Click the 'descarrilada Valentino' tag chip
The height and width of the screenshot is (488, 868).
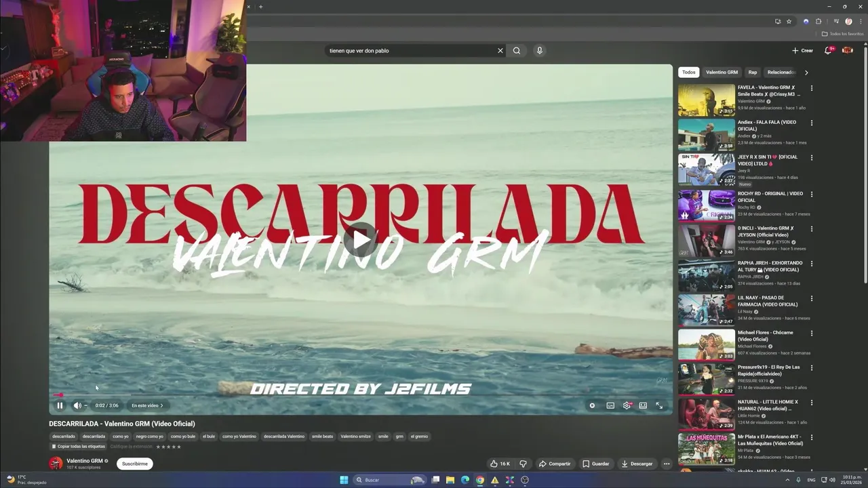(x=284, y=436)
